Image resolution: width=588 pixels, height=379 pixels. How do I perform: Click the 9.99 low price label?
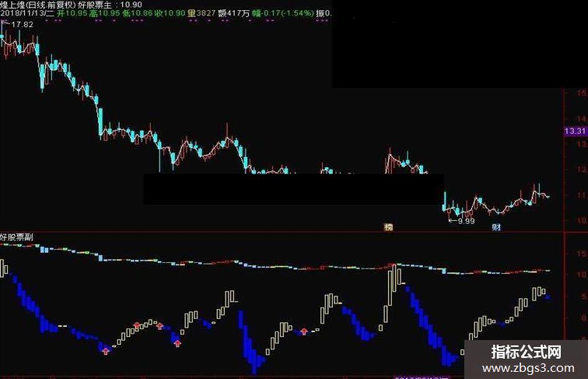(x=466, y=222)
